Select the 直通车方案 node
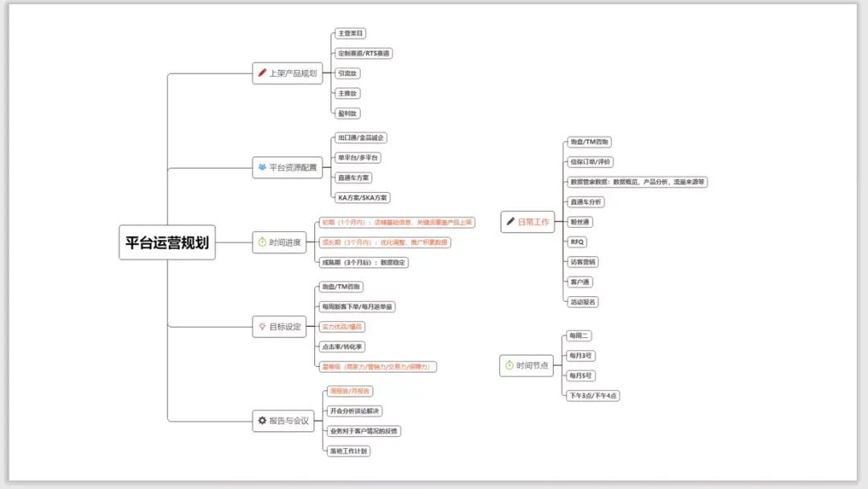Image resolution: width=868 pixels, height=489 pixels. pos(353,177)
